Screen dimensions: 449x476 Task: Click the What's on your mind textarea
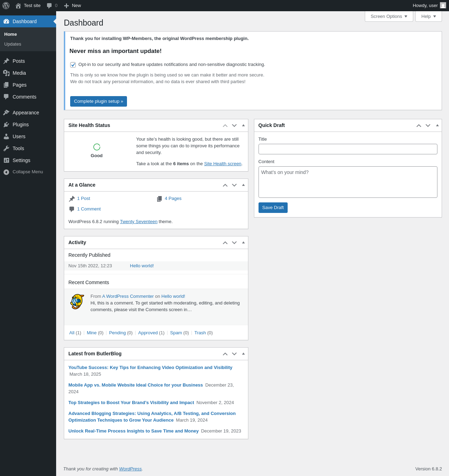pos(348,182)
